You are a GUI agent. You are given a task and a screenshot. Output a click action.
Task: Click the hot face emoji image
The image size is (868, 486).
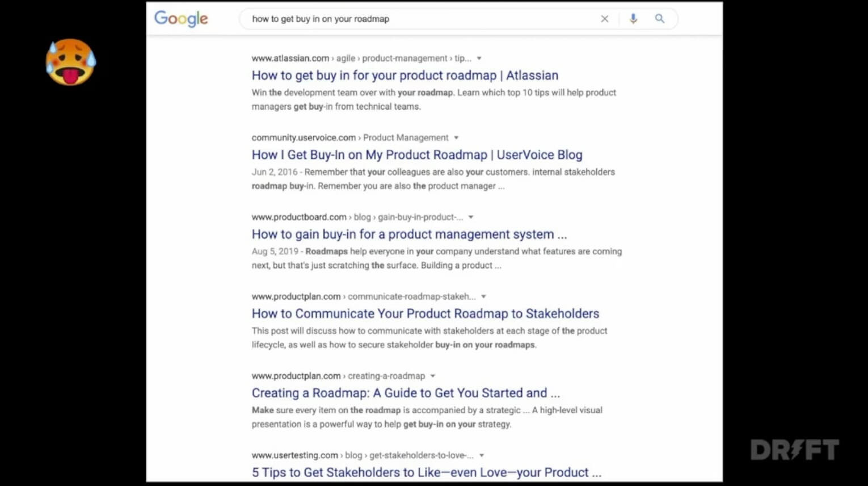click(70, 62)
